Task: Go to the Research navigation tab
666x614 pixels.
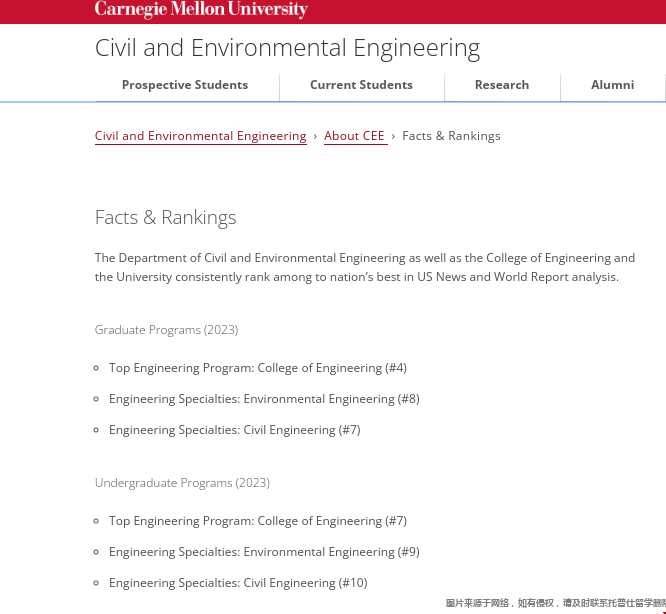Action: click(x=501, y=85)
